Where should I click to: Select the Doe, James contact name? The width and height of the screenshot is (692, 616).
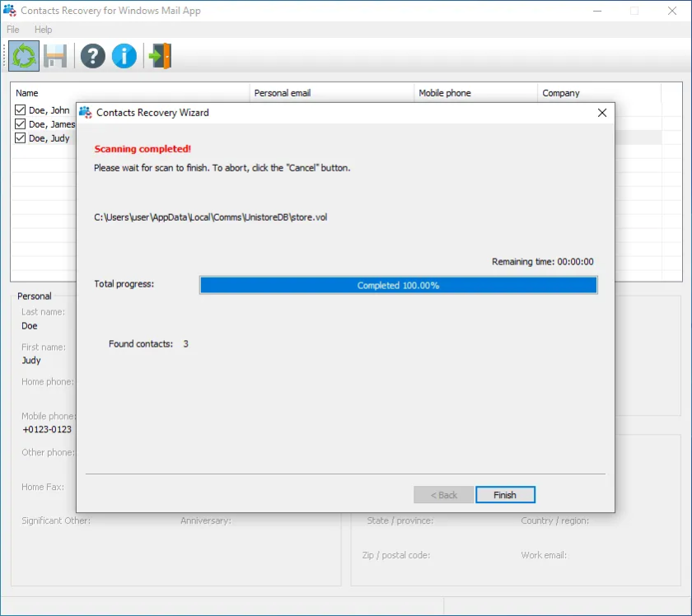52,124
